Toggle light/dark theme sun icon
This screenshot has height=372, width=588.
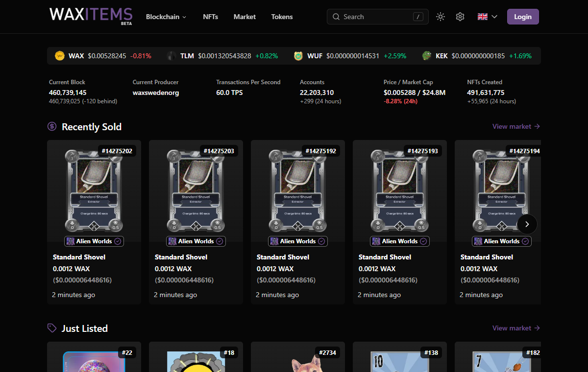click(x=441, y=17)
